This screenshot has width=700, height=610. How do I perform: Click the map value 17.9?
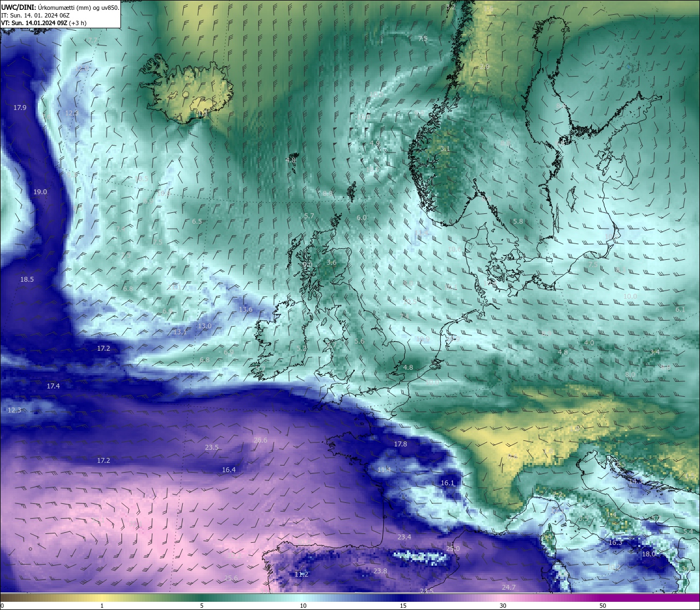20,108
